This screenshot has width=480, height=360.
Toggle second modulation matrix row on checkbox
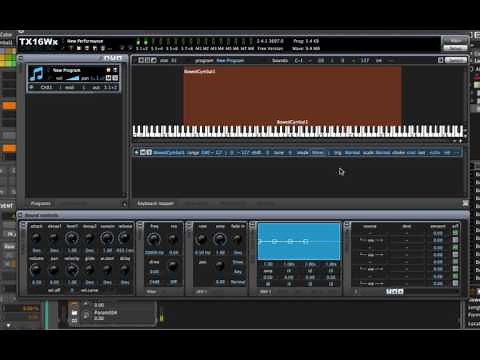coord(455,240)
